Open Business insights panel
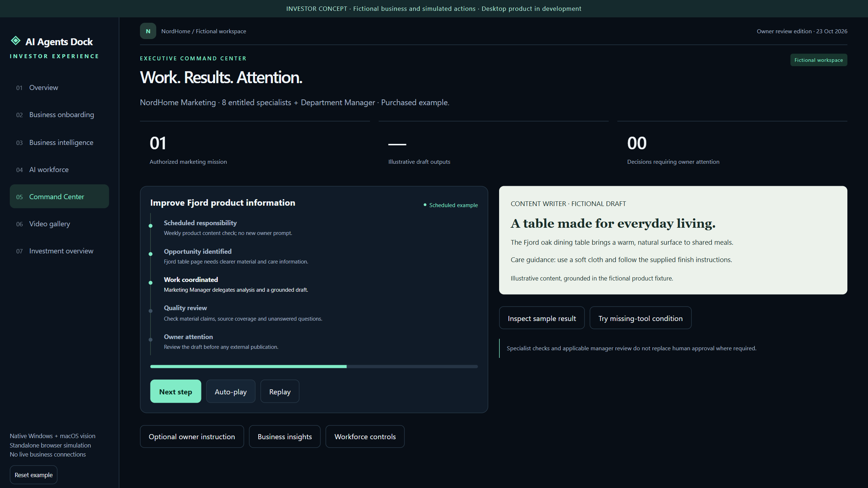This screenshot has height=488, width=868. point(285,437)
